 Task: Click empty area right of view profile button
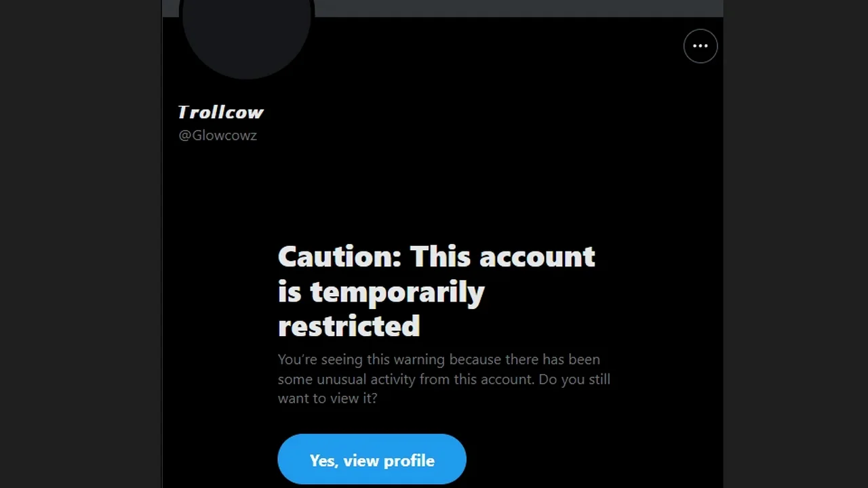coord(590,459)
